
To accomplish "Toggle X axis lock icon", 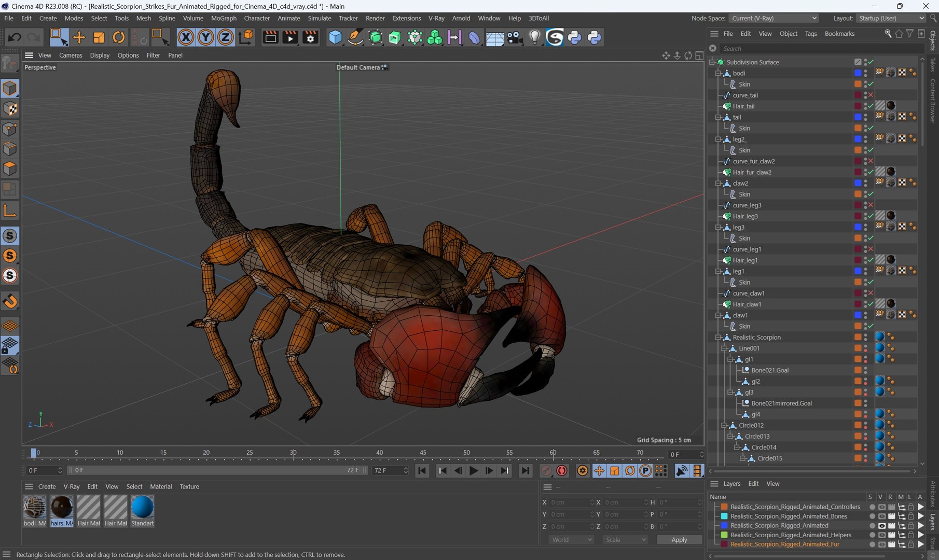I will coord(186,37).
